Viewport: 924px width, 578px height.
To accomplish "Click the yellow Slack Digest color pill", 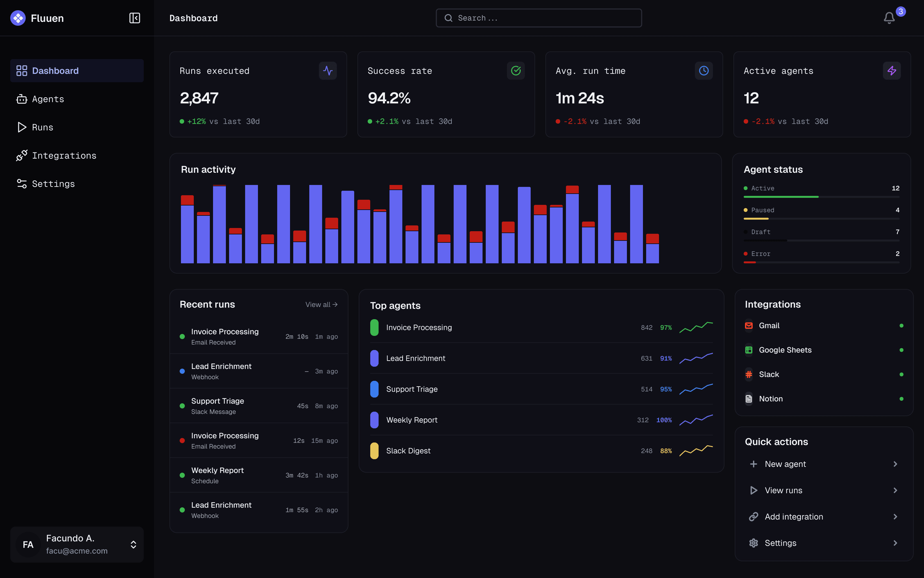I will point(374,451).
